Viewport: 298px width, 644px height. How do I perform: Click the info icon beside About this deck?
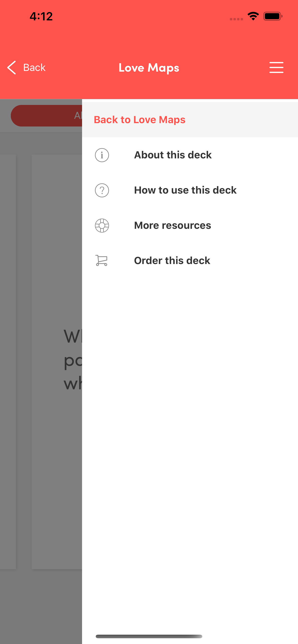click(x=102, y=155)
